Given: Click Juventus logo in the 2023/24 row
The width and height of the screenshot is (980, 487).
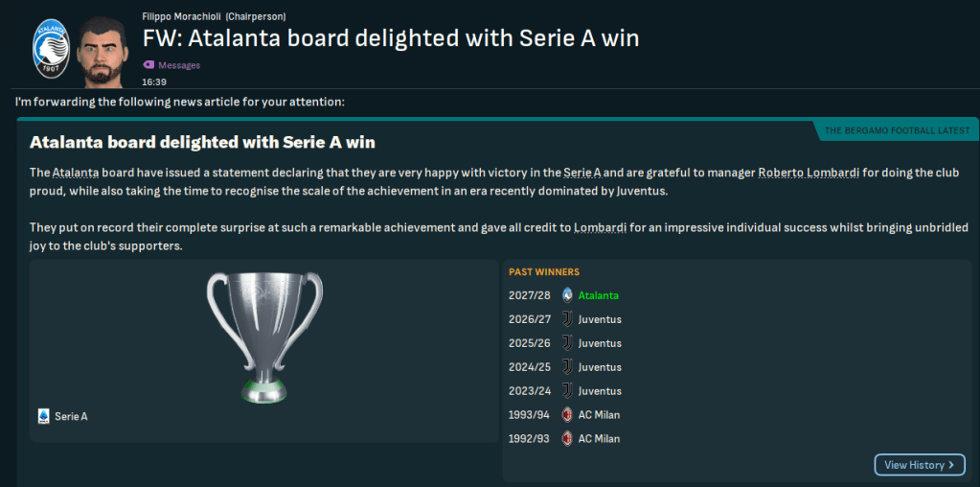Looking at the screenshot, I should (x=567, y=391).
